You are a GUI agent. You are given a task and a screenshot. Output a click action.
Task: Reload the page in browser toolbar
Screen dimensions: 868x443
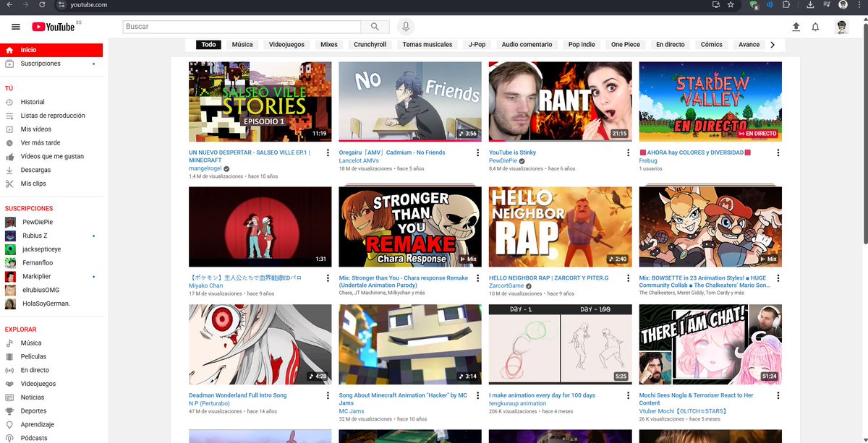tap(42, 4)
